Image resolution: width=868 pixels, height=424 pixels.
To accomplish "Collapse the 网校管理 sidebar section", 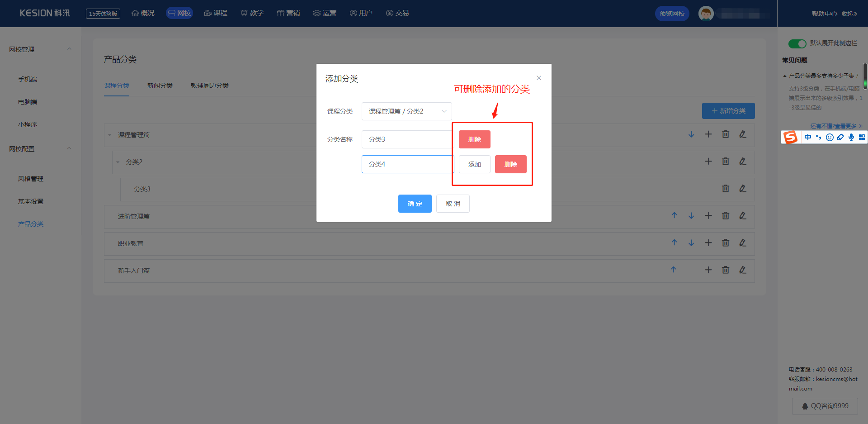I will pyautogui.click(x=69, y=49).
